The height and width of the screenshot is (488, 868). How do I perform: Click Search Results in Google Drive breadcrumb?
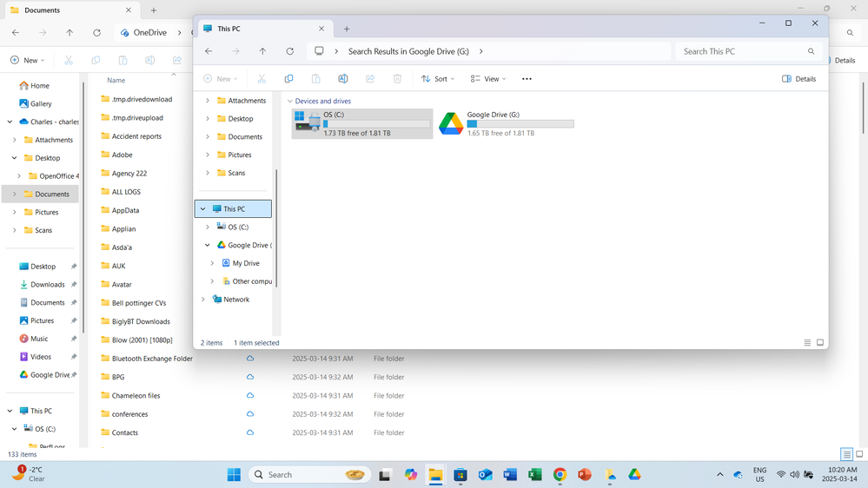pos(408,51)
